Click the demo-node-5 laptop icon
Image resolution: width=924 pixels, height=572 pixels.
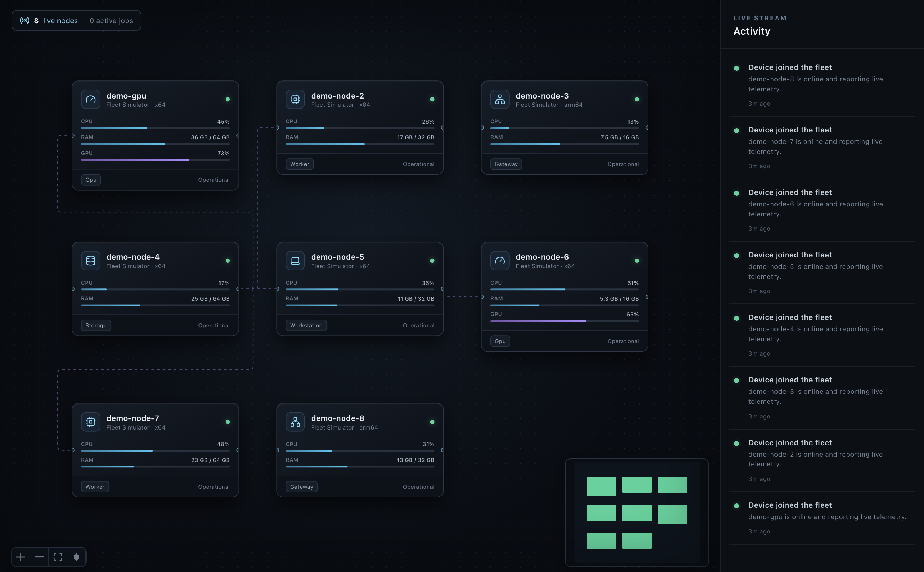tap(295, 261)
